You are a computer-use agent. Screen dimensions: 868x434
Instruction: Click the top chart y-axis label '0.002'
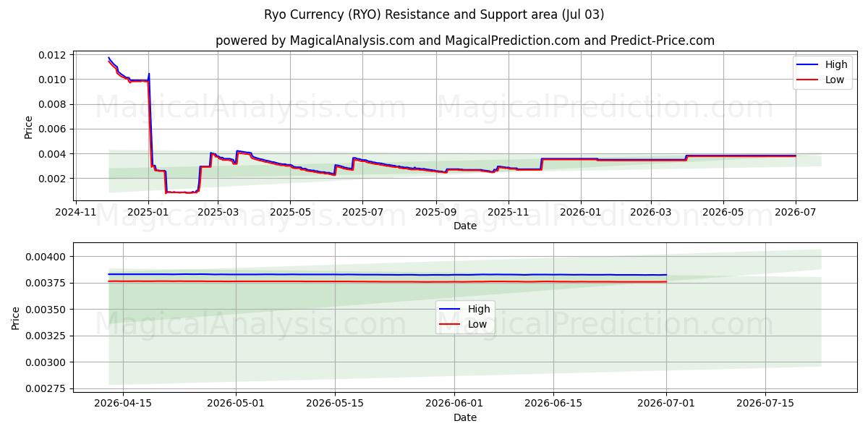pyautogui.click(x=54, y=179)
